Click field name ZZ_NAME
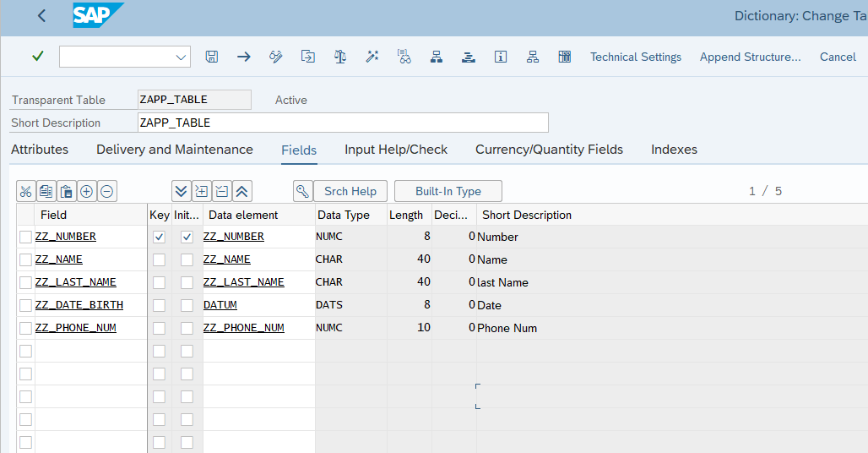 tap(58, 259)
